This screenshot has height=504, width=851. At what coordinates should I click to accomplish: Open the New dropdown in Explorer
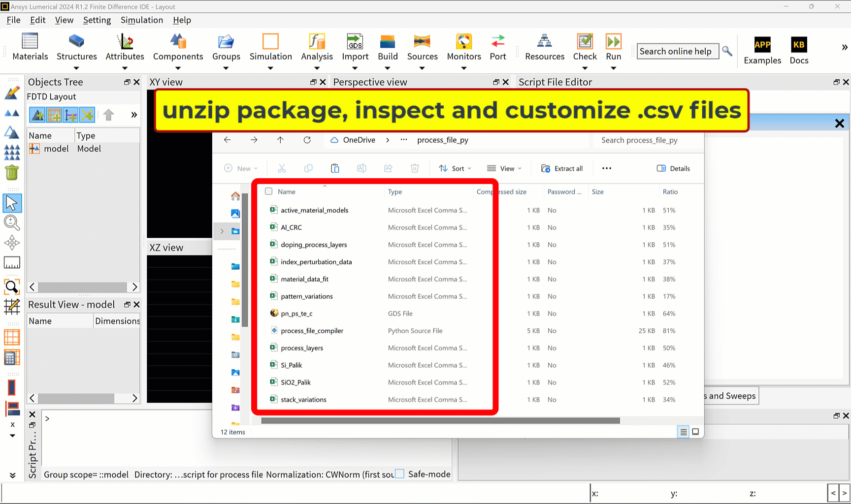[x=241, y=168]
